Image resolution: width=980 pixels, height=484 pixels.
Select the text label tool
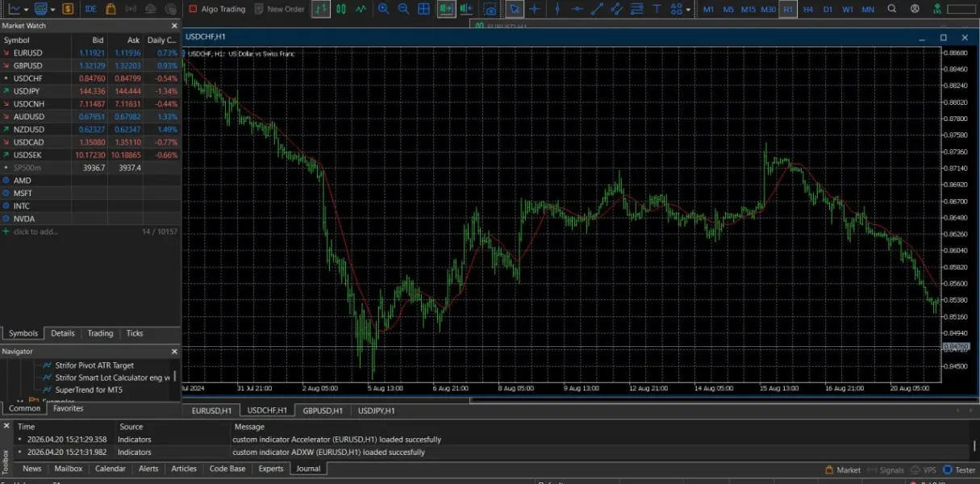657,9
